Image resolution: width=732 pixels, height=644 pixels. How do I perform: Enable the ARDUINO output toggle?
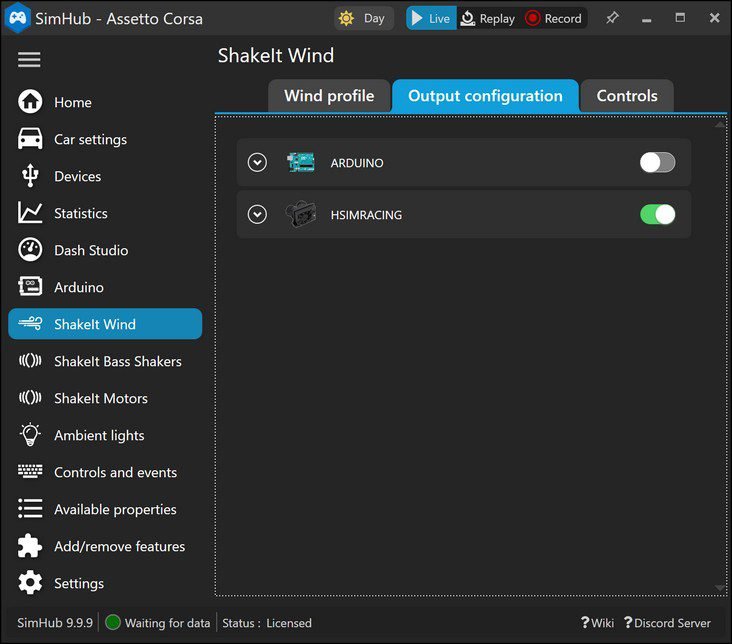(657, 162)
